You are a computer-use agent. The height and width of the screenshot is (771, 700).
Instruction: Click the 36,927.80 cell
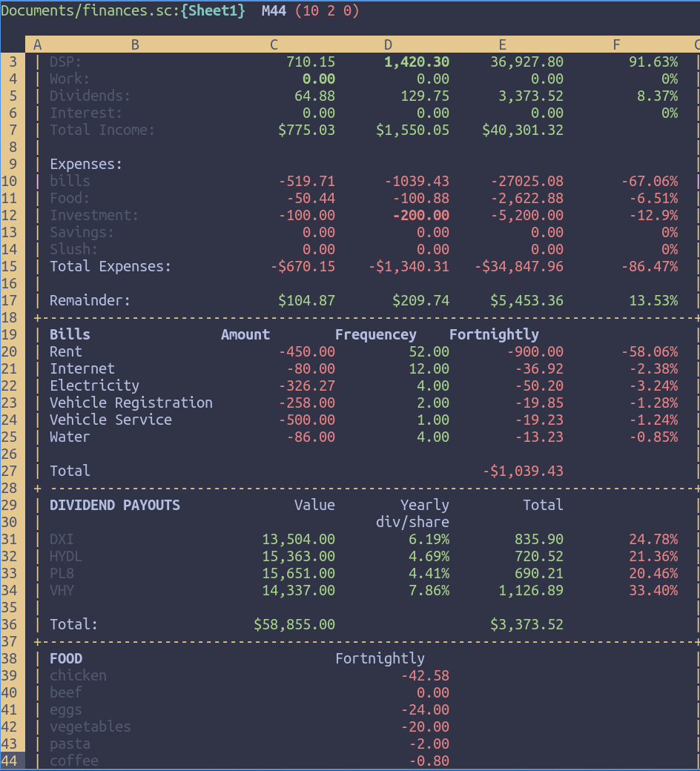point(526,62)
